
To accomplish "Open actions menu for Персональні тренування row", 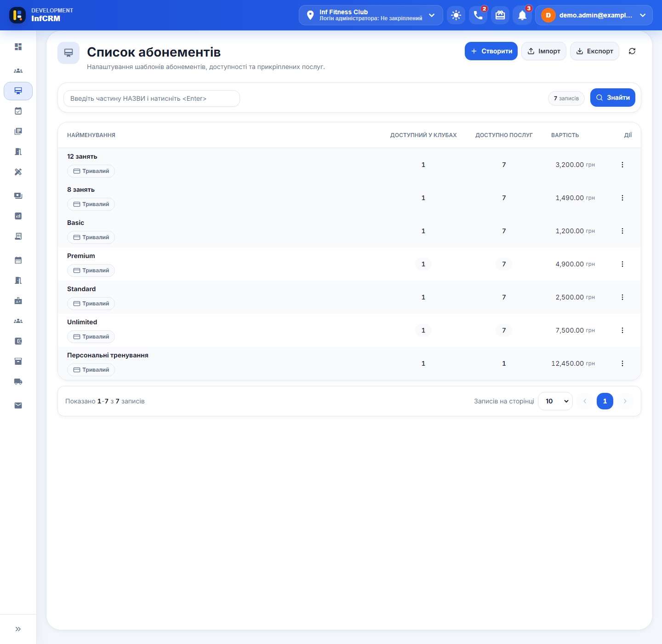I will click(x=622, y=363).
